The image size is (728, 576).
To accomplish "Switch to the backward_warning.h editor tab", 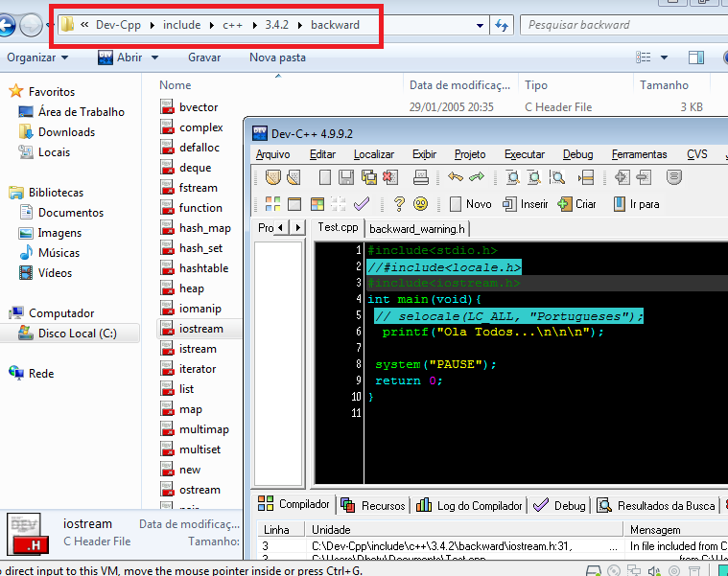I will [x=417, y=229].
